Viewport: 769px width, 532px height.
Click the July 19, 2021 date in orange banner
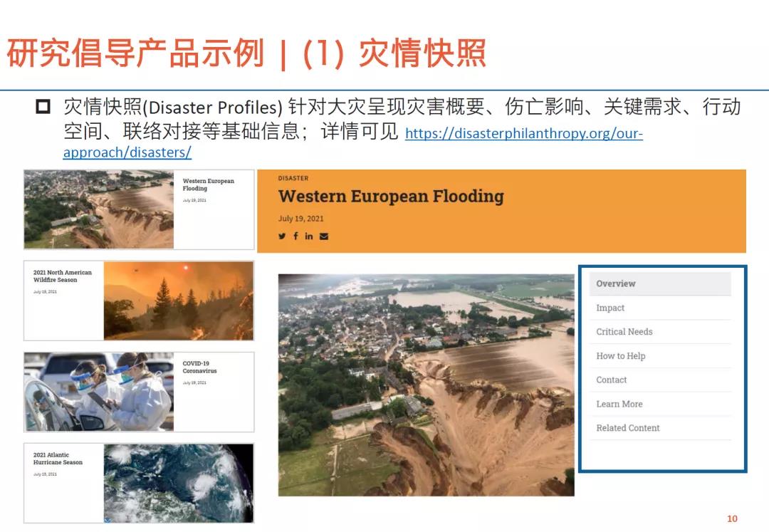(300, 219)
